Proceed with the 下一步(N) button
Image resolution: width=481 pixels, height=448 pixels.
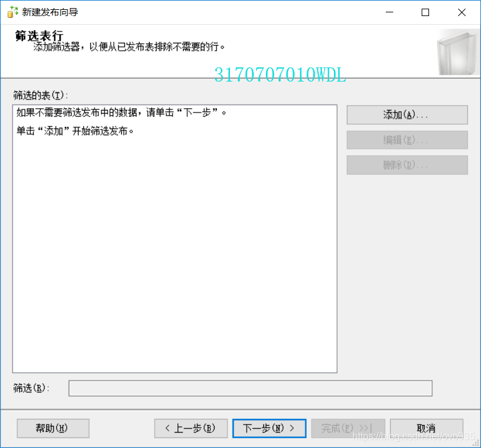coord(270,428)
